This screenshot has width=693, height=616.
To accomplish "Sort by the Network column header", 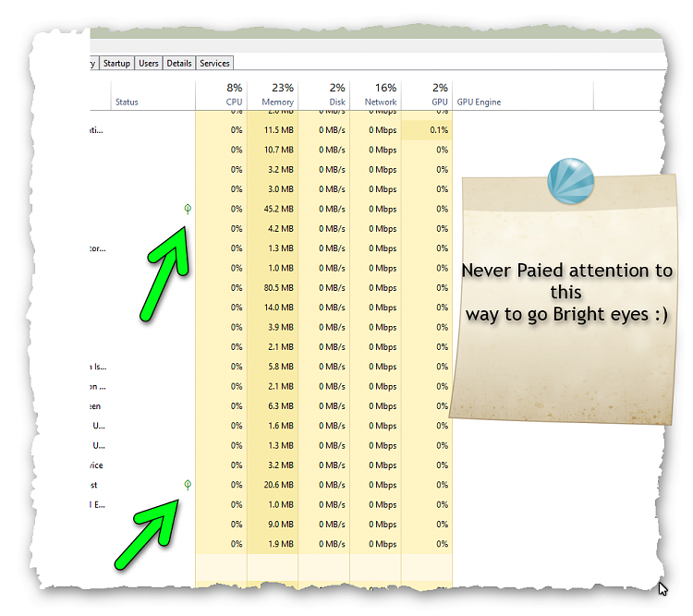I will (x=375, y=95).
